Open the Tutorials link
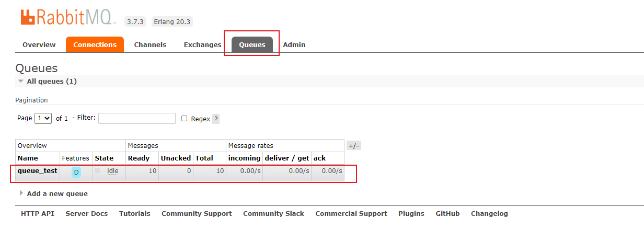This screenshot has height=230, width=644. coord(134,214)
